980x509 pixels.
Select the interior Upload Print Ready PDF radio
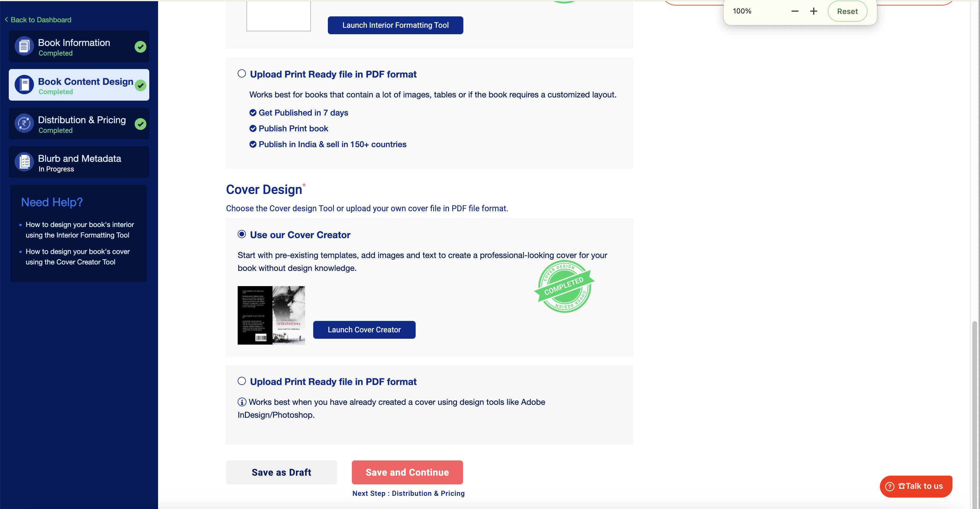[x=241, y=74]
